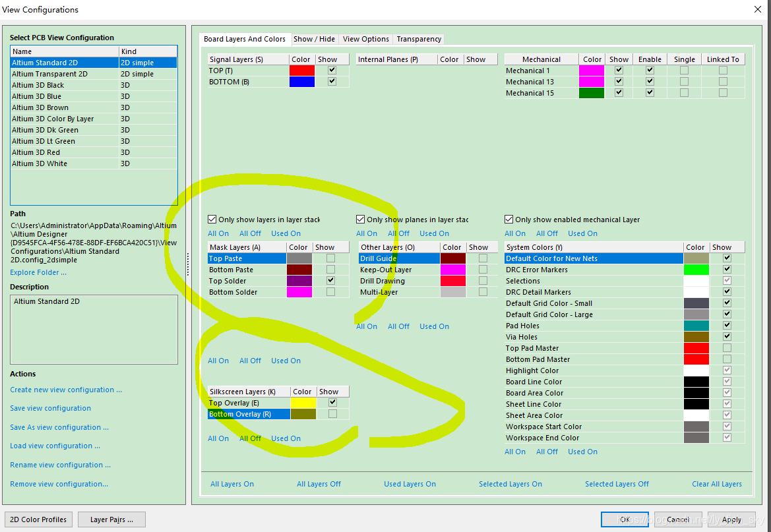Select the Bottom Solder mask layer row
Image resolution: width=771 pixels, height=532 pixels.
(x=278, y=292)
